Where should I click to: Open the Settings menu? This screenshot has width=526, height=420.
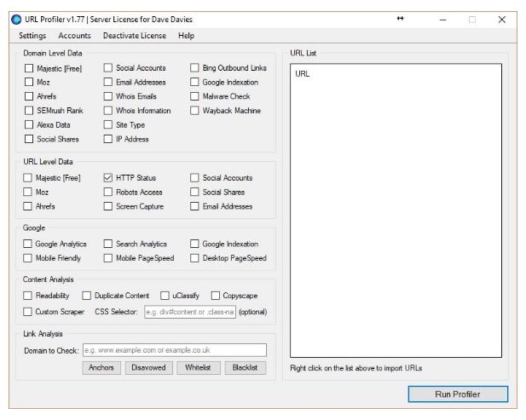(x=32, y=36)
